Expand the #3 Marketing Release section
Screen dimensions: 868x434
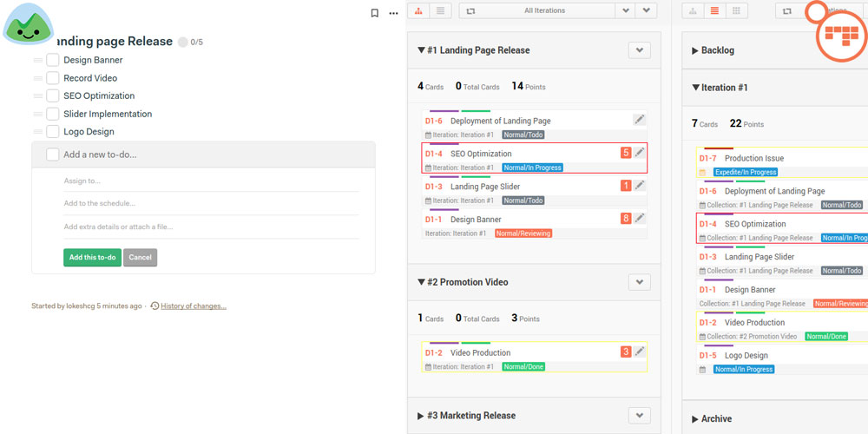click(421, 416)
